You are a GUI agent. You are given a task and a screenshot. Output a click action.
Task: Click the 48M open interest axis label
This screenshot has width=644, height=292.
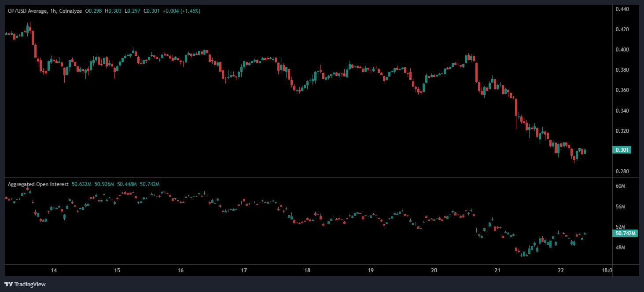pos(620,248)
